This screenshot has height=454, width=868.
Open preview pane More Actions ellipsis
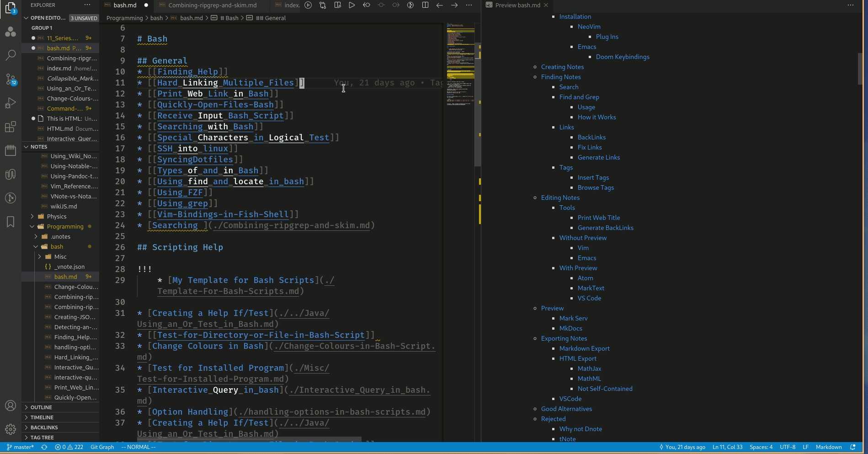(x=851, y=5)
